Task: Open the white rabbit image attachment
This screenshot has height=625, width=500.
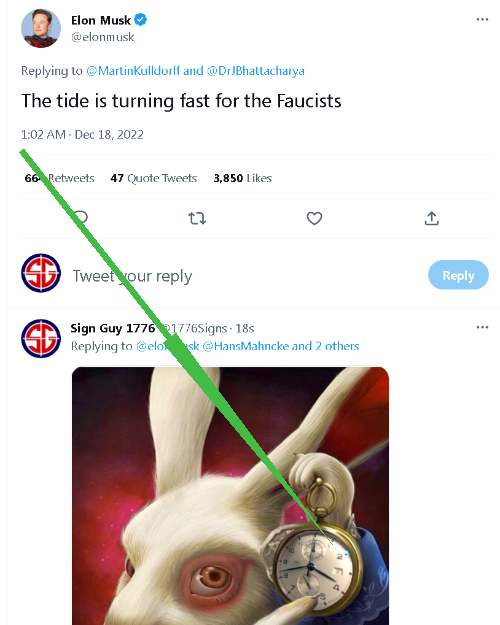Action: click(230, 496)
